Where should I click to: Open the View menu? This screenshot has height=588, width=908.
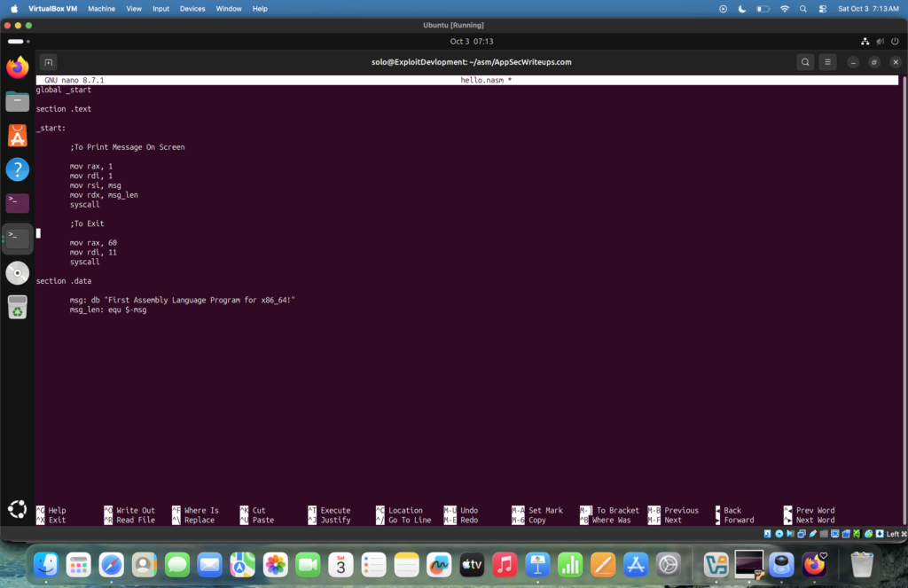pyautogui.click(x=134, y=9)
